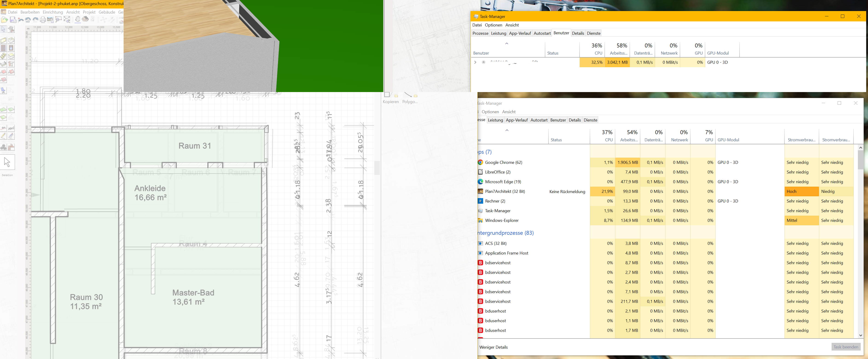Select the wall drawing tool
This screenshot has width=868, height=359.
click(x=4, y=41)
